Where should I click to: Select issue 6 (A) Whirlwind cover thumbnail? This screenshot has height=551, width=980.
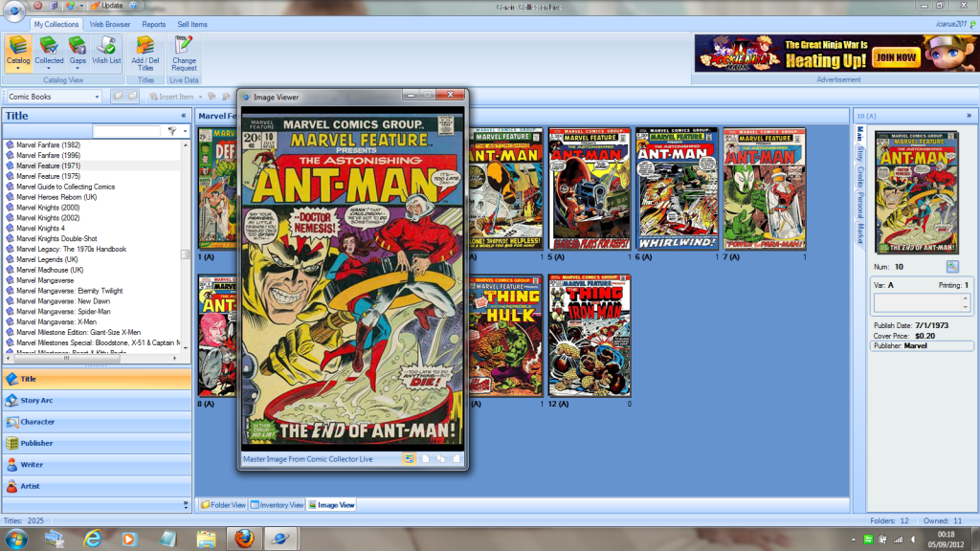pyautogui.click(x=677, y=188)
